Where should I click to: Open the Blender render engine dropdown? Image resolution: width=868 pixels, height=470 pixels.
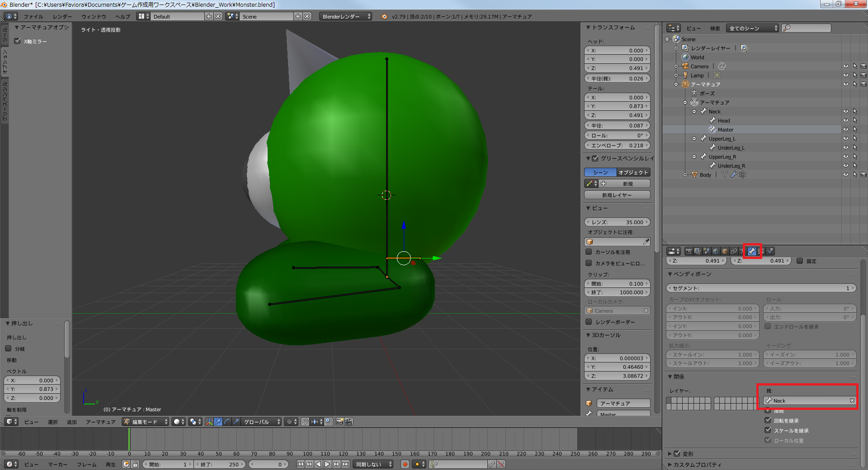[x=345, y=16]
